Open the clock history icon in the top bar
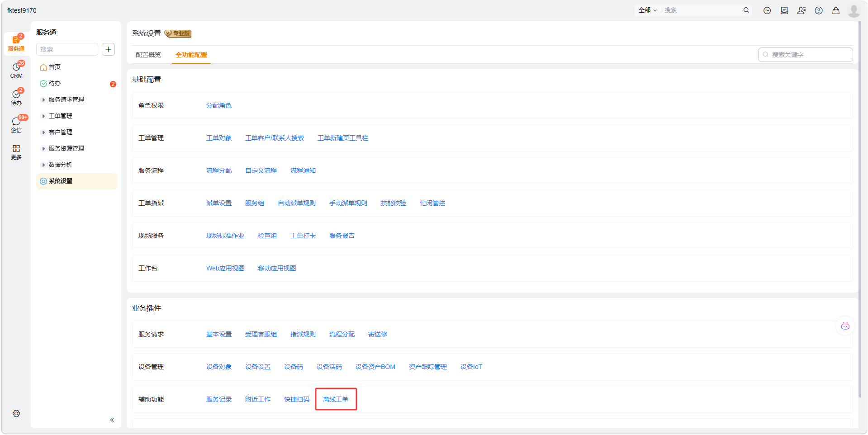This screenshot has width=868, height=435. pyautogui.click(x=767, y=10)
